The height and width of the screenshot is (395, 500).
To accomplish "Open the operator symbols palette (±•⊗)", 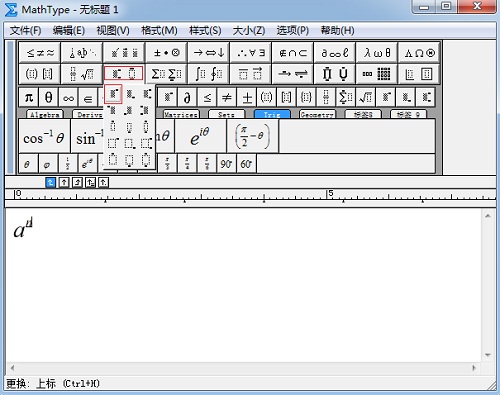I will (166, 53).
